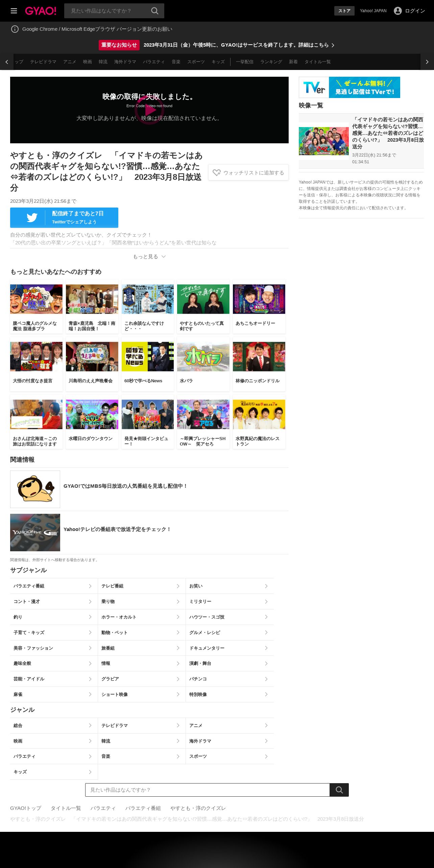Screen dimensions: 434x868
Task: Open ドキュメンタリー subgenre row
Action: pos(230,648)
